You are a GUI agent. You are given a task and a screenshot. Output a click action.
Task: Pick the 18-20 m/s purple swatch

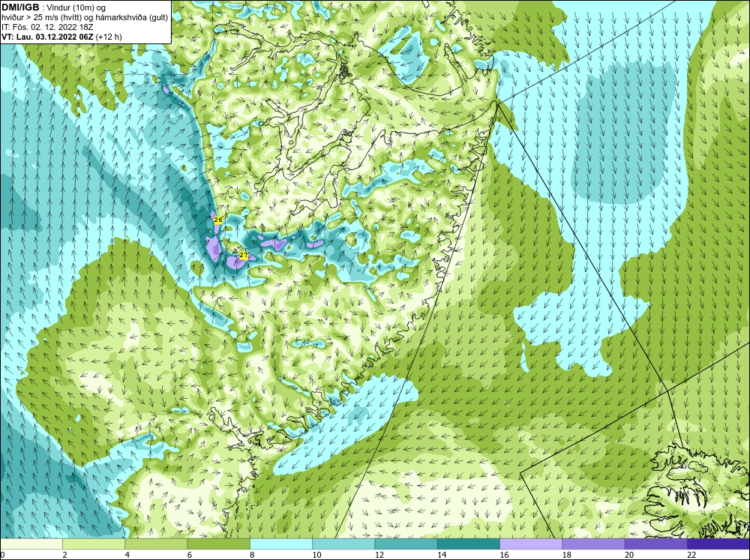pyautogui.click(x=593, y=544)
